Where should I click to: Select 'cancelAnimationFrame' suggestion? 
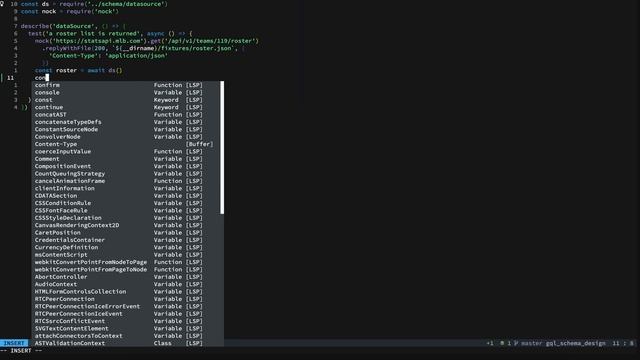pyautogui.click(x=128, y=180)
